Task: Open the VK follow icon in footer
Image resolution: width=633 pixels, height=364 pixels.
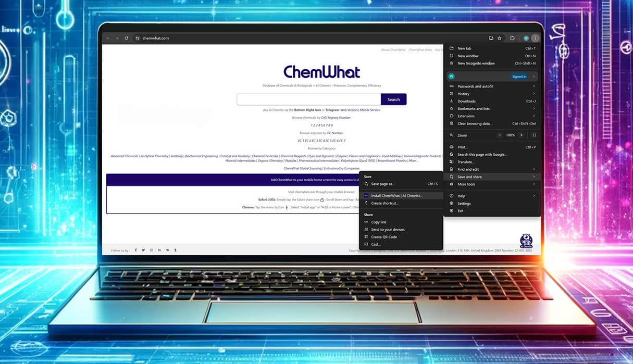Action: (x=167, y=250)
